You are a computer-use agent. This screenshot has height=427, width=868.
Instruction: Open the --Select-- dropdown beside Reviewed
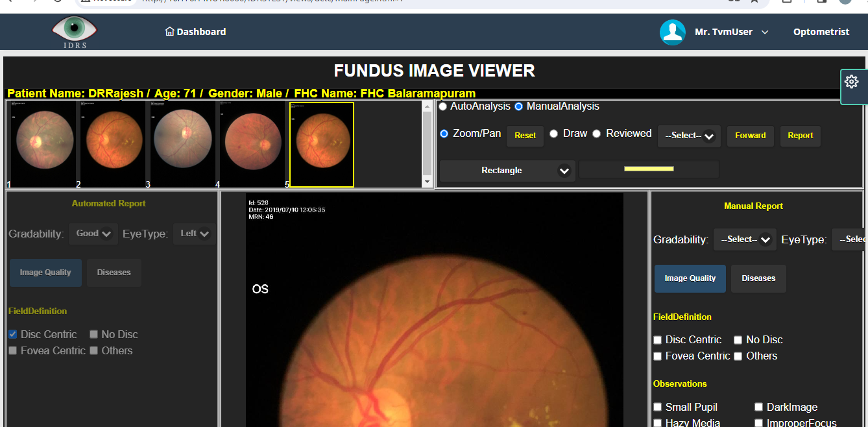(x=689, y=136)
